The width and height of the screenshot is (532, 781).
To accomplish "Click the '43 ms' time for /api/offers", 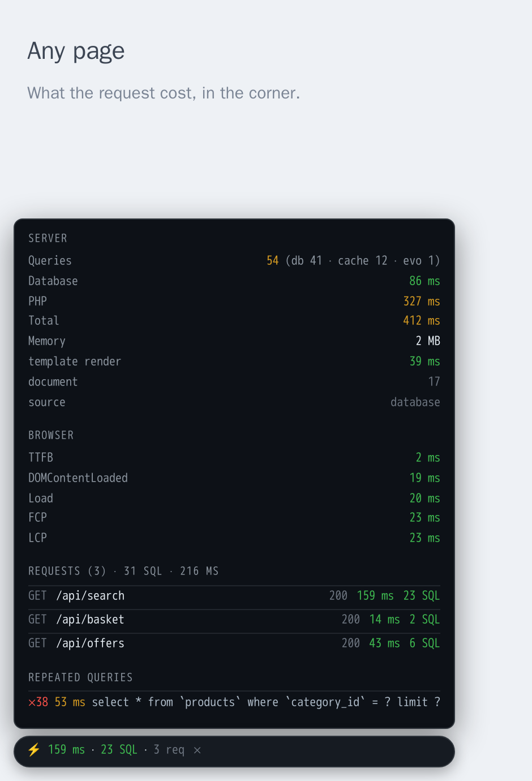I will pos(385,643).
